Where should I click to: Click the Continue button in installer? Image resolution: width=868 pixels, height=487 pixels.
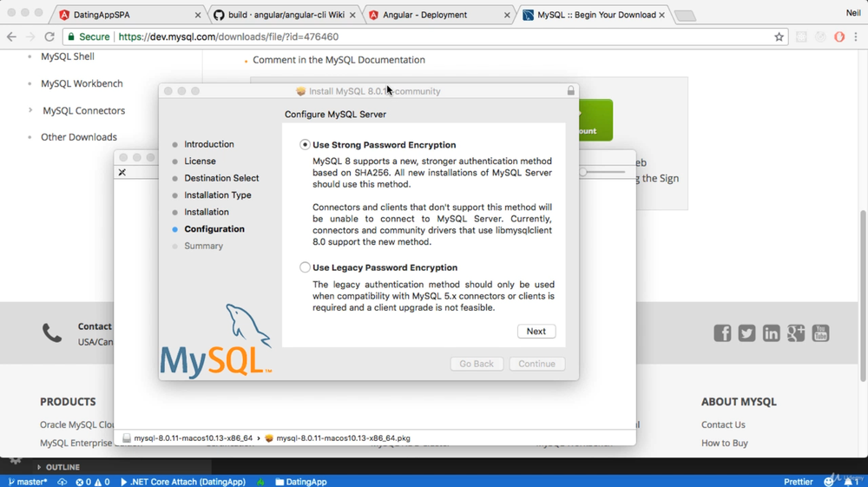(x=536, y=364)
